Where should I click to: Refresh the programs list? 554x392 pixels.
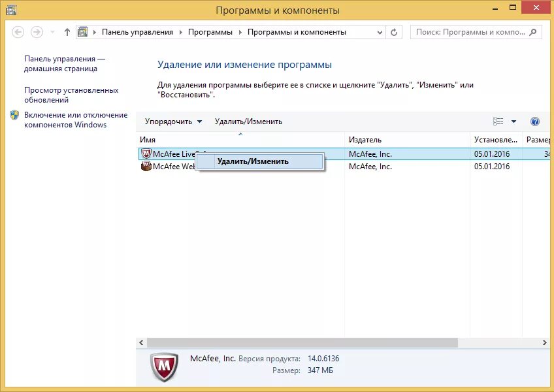394,33
